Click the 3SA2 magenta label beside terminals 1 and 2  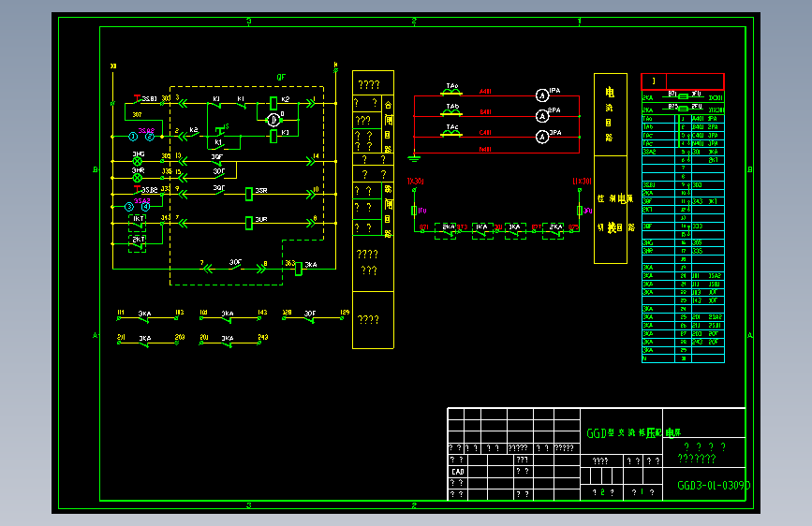pyautogui.click(x=146, y=130)
